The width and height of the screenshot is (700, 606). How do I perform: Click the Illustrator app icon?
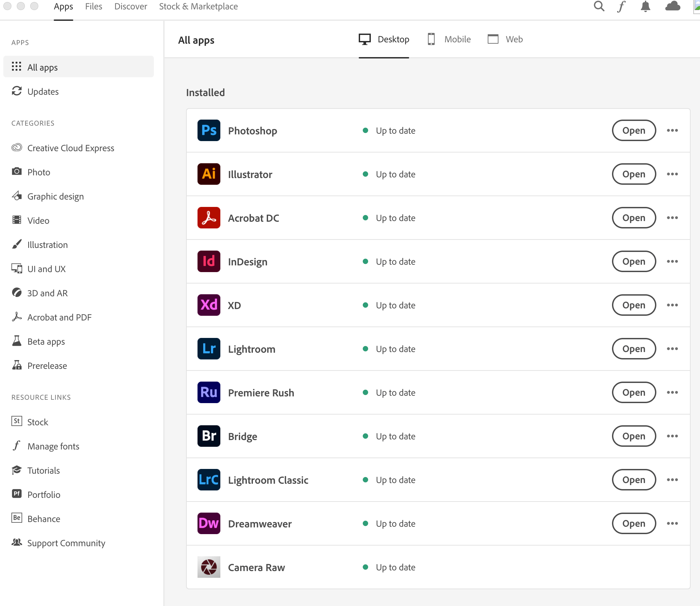coord(209,174)
